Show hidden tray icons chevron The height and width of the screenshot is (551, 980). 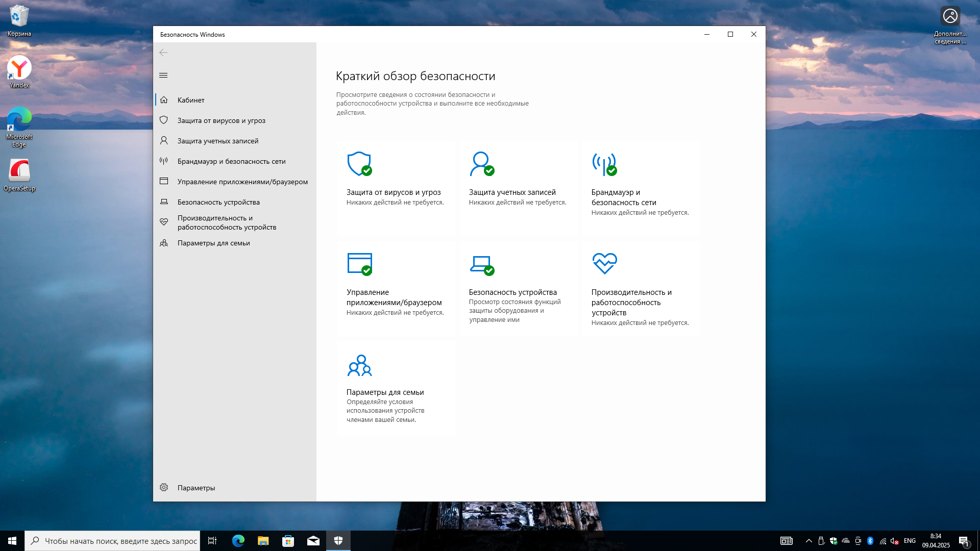point(808,541)
